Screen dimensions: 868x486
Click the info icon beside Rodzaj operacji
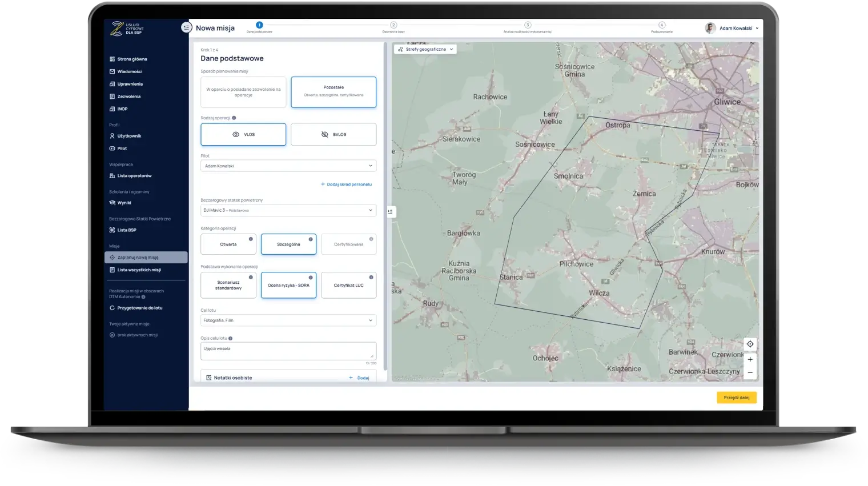tap(234, 118)
